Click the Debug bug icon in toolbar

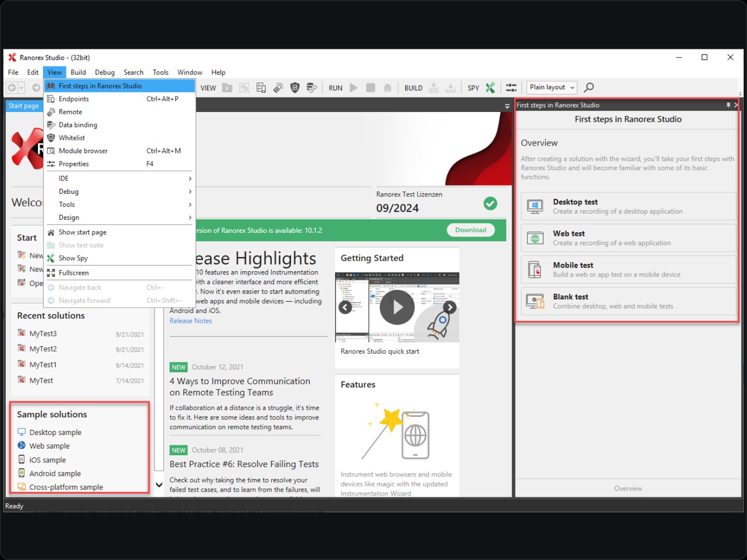[x=387, y=88]
